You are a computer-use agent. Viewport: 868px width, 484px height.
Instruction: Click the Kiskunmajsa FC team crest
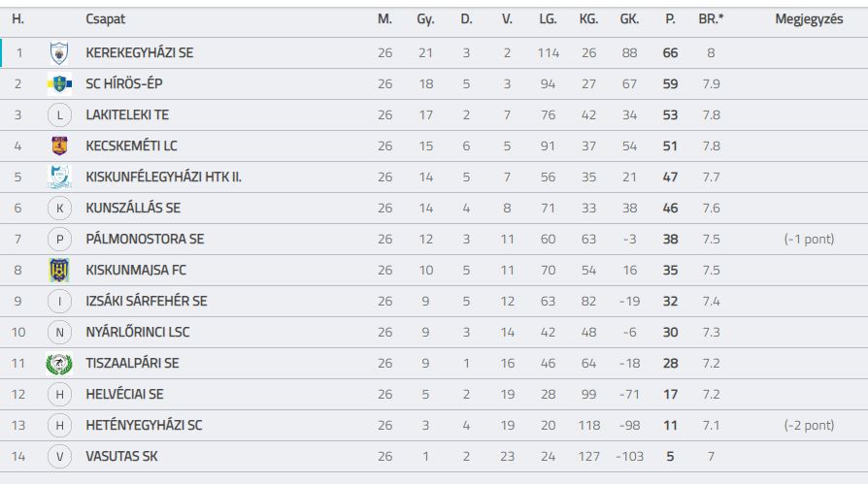click(59, 270)
